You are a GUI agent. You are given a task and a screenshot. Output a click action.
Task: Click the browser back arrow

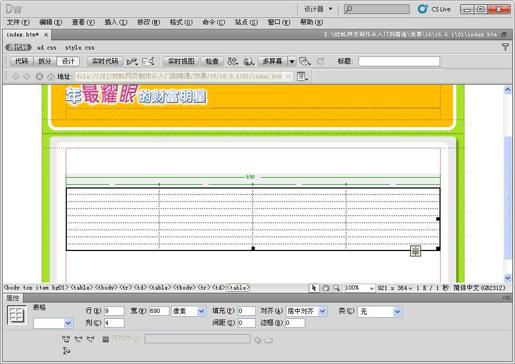tap(15, 76)
